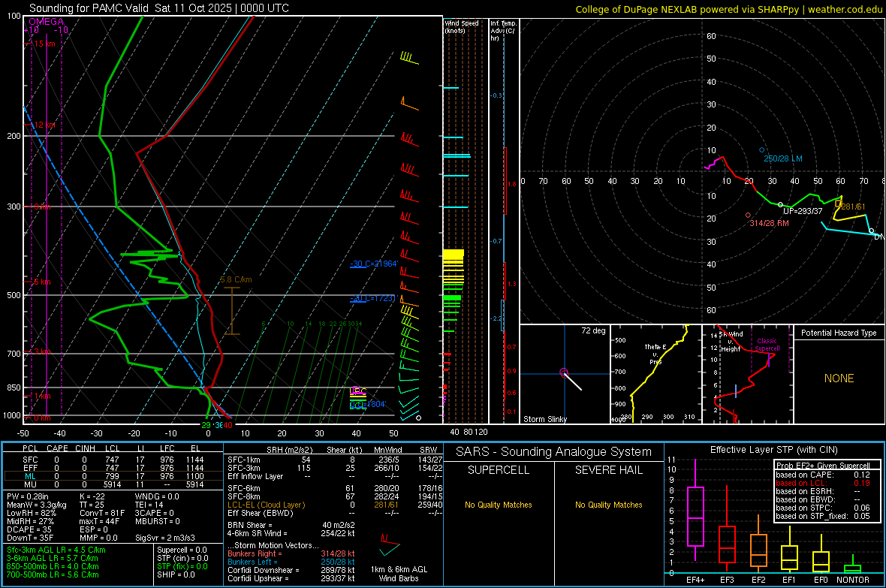Image resolution: width=886 pixels, height=588 pixels.
Task: Click the 'SigSvr = 2 m3/s3' value
Action: point(165,538)
